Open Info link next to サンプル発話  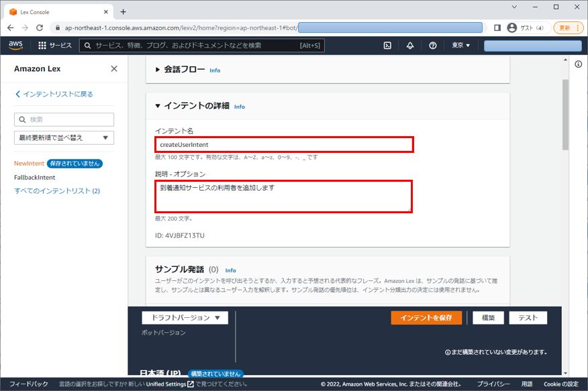click(231, 270)
